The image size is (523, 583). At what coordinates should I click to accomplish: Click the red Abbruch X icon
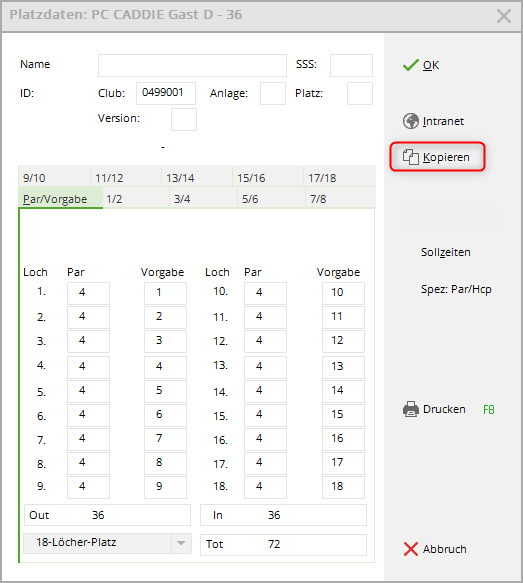411,549
